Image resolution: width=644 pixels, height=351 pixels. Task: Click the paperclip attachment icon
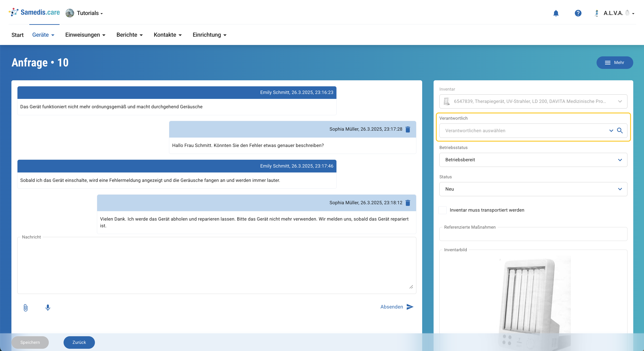click(26, 307)
